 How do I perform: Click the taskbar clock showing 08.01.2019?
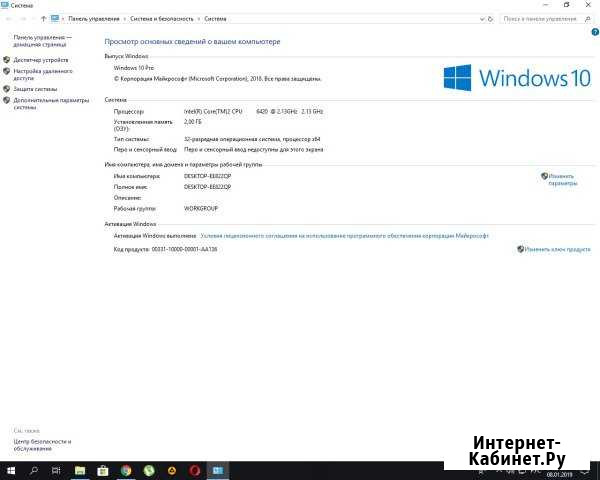tap(559, 475)
